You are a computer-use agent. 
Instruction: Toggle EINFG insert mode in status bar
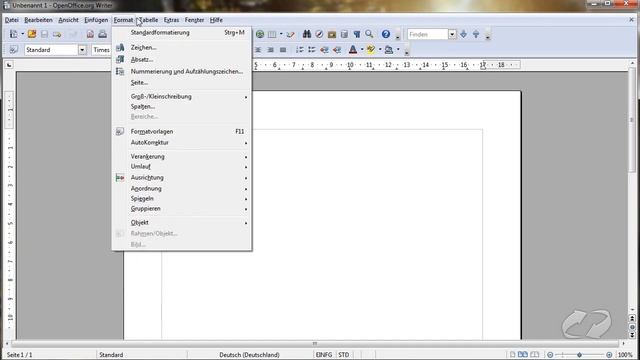(324, 355)
